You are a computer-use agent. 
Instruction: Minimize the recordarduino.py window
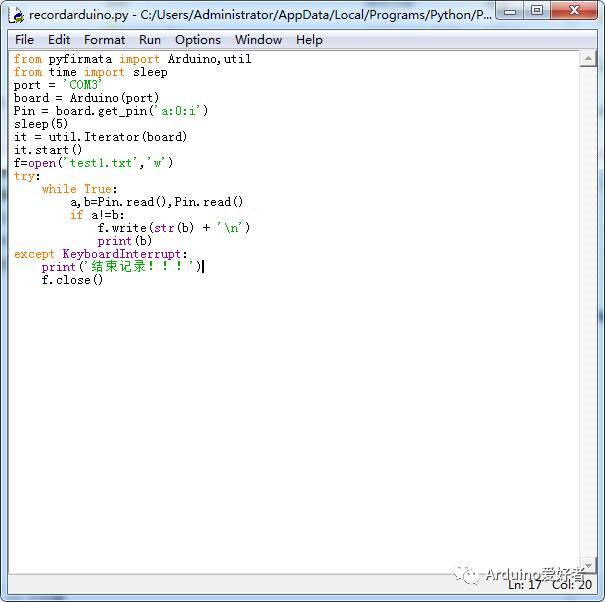tap(510, 11)
